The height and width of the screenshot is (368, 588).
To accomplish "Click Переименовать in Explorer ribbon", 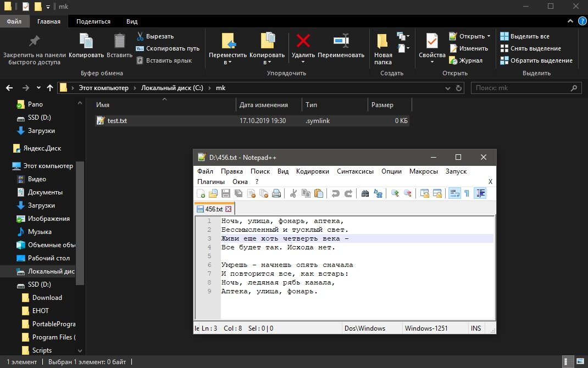I will pyautogui.click(x=341, y=46).
